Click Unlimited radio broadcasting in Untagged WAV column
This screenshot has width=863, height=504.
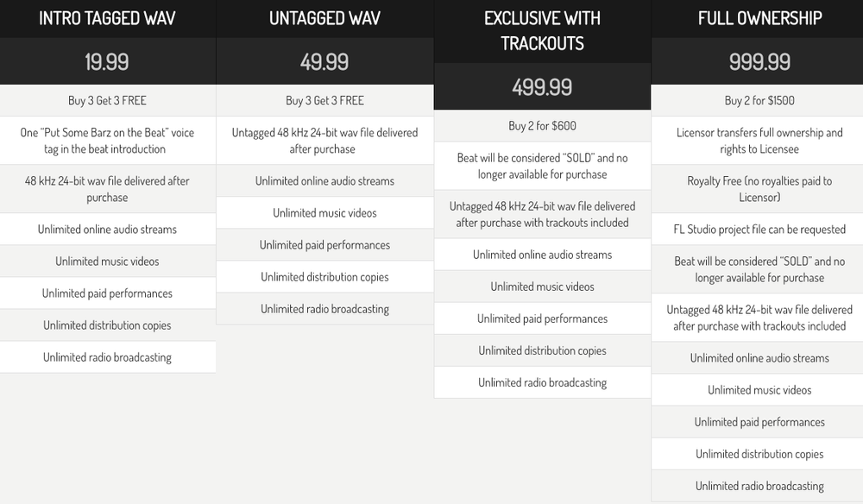click(x=324, y=309)
